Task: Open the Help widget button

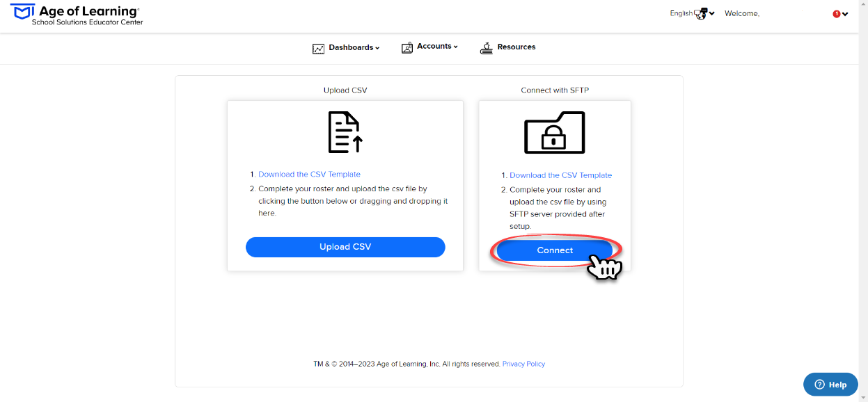Action: (830, 385)
